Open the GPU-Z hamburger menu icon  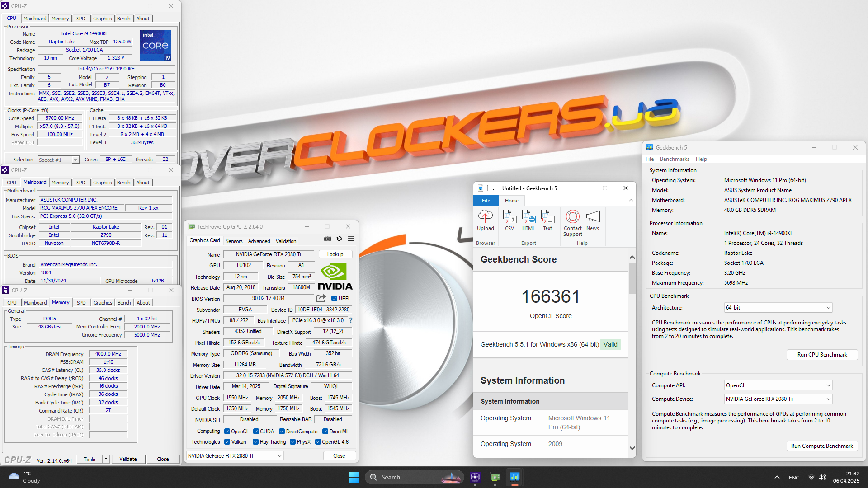coord(351,239)
